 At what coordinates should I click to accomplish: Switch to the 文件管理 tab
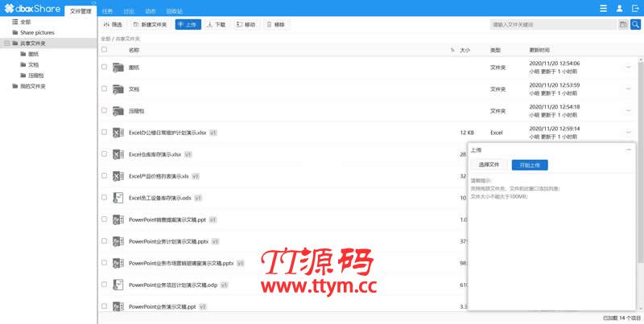pos(80,11)
